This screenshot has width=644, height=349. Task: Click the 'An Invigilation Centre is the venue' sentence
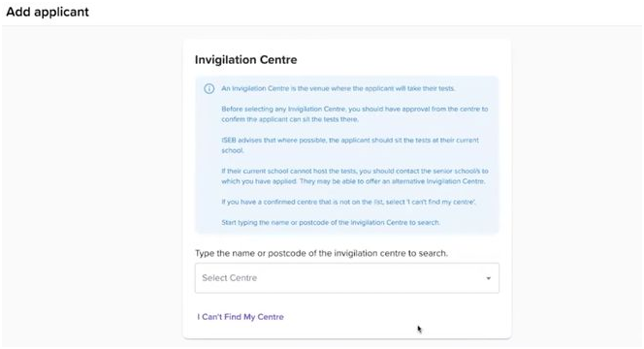click(x=338, y=88)
